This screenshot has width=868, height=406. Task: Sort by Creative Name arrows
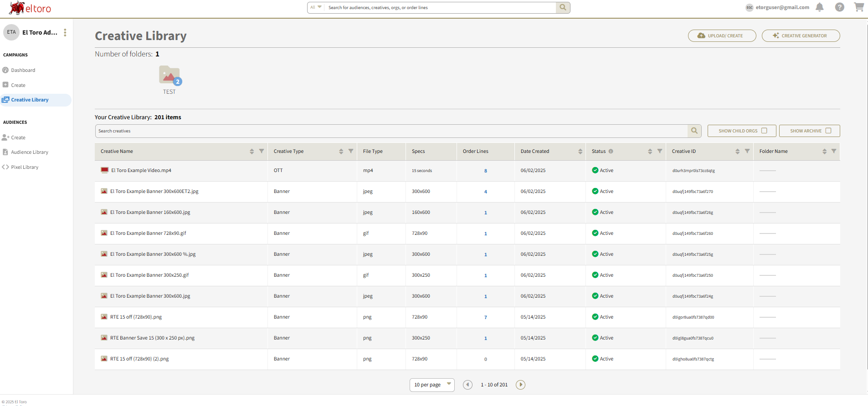[252, 152]
